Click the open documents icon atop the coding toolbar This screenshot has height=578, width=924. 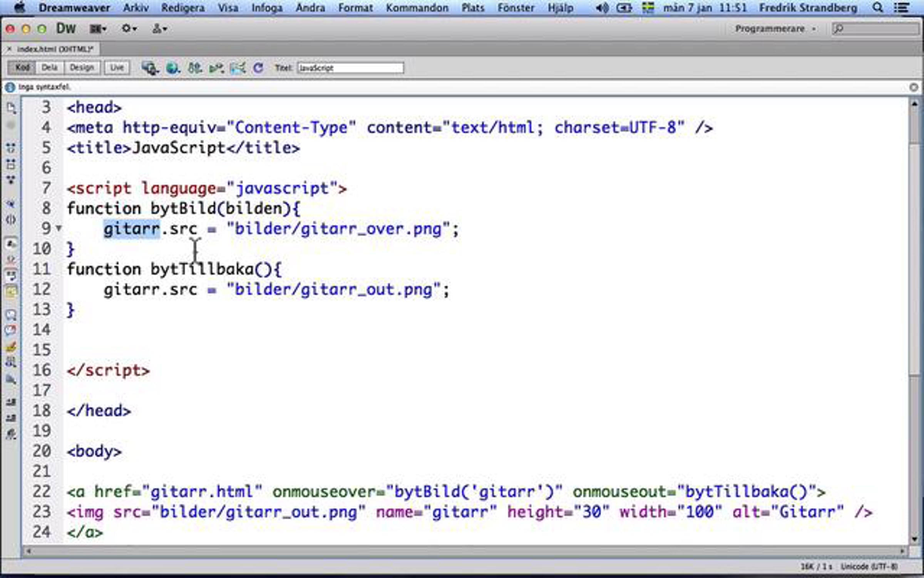11,108
